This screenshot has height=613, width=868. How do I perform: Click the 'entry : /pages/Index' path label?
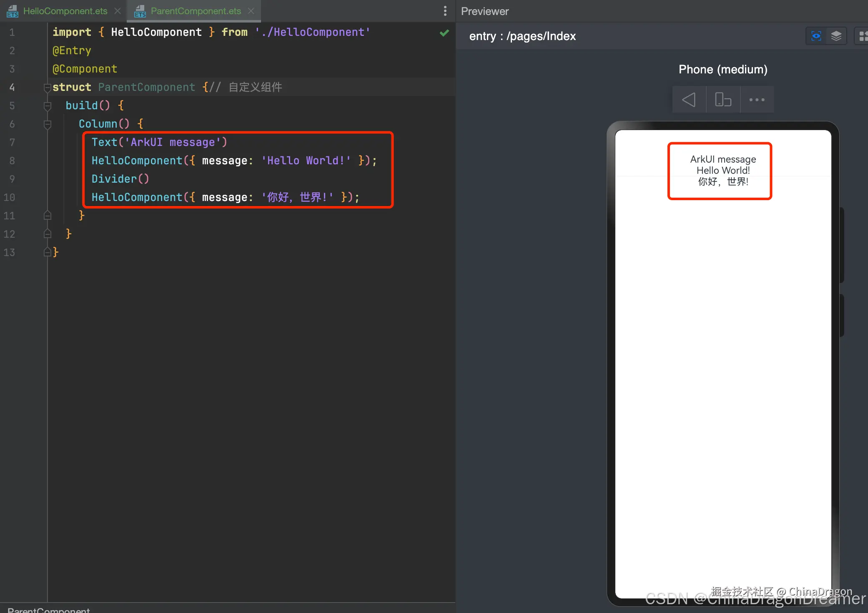(x=522, y=36)
